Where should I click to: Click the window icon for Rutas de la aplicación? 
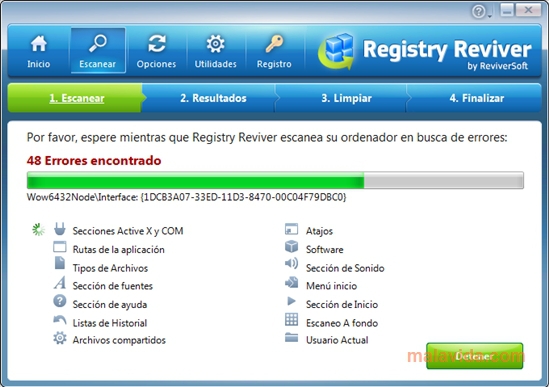(60, 247)
